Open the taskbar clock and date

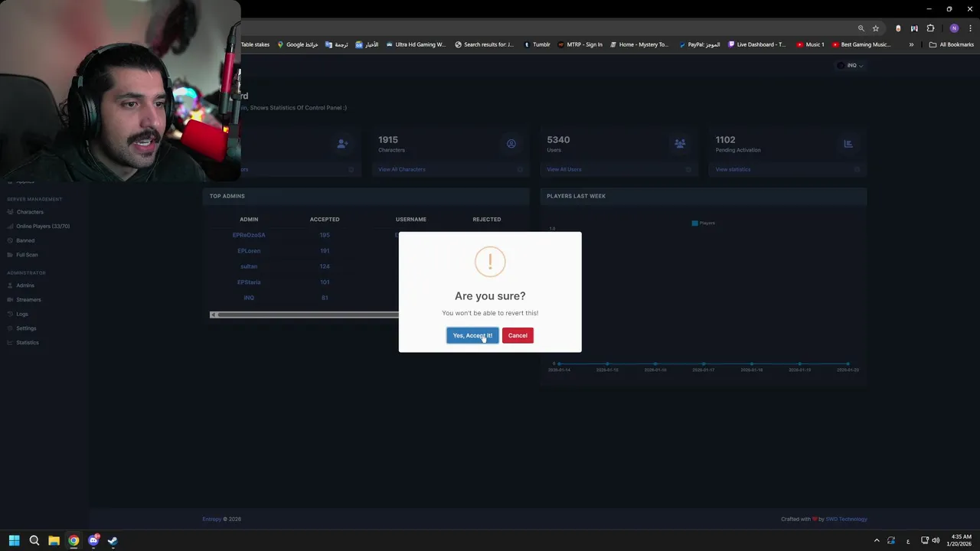(960, 540)
